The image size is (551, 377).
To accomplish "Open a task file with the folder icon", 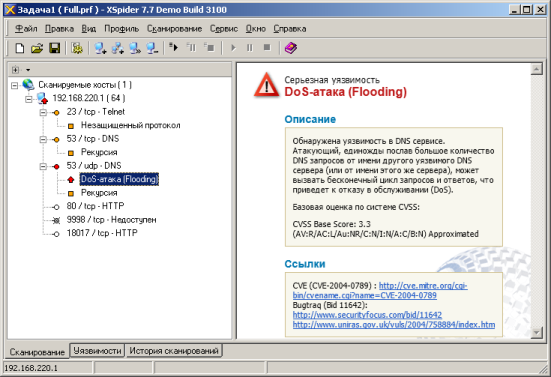I will pos(37,48).
